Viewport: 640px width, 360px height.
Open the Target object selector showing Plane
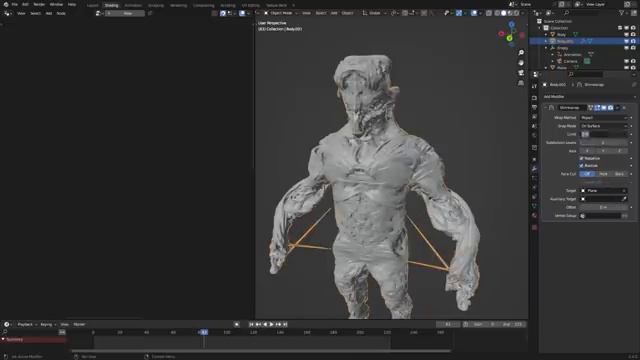click(603, 191)
